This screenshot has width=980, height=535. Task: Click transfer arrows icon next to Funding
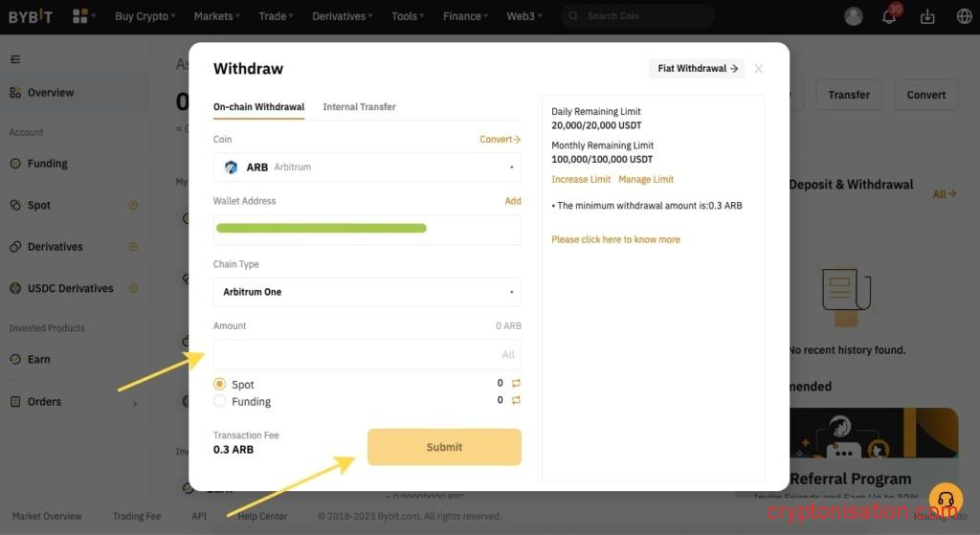point(516,400)
